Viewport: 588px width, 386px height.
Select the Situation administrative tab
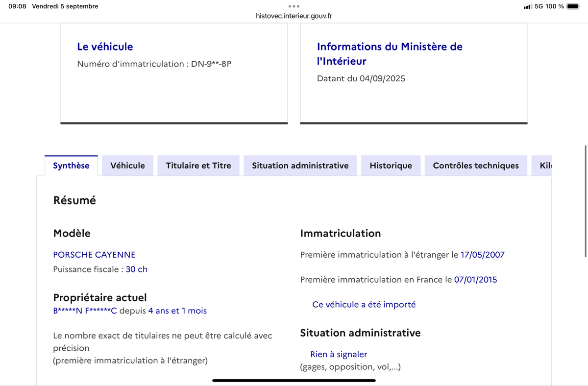300,166
